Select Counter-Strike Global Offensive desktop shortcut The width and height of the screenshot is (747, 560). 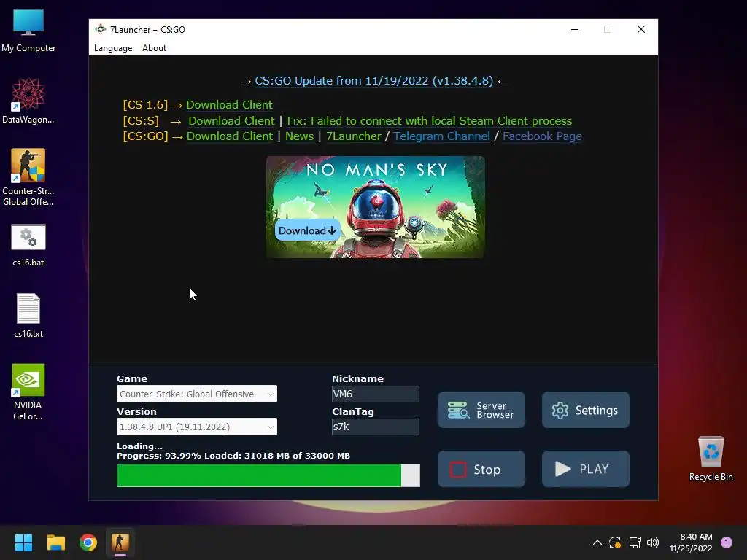28,177
